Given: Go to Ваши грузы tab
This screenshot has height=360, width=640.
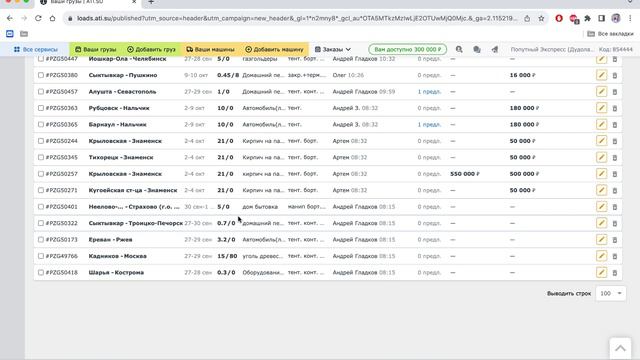Looking at the screenshot, I should pyautogui.click(x=96, y=49).
